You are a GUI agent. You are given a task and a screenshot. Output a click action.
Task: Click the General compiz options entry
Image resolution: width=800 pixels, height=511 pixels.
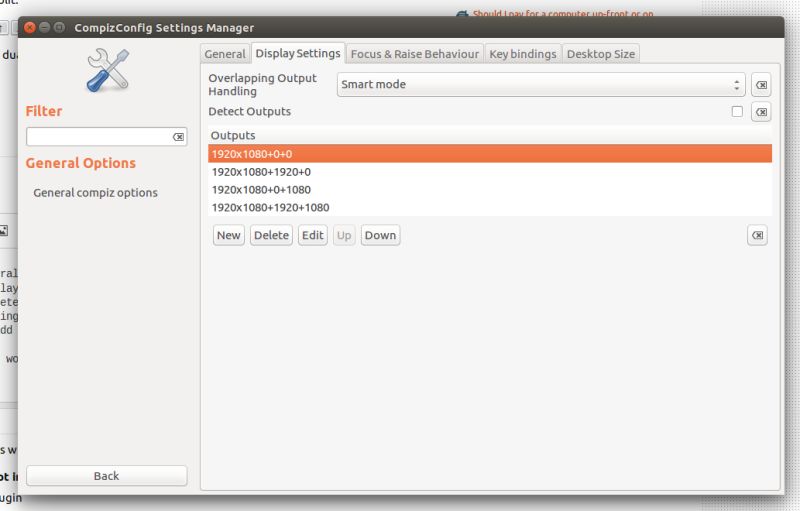click(95, 193)
